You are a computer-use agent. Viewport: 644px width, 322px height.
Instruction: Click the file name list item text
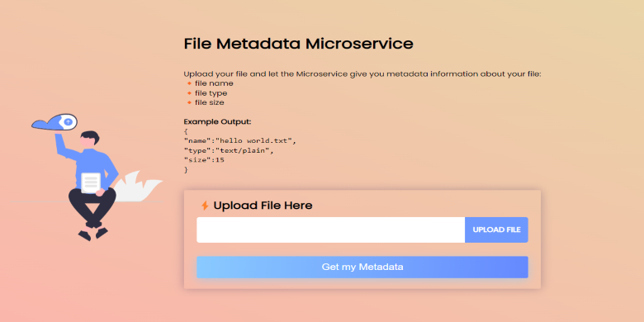214,83
